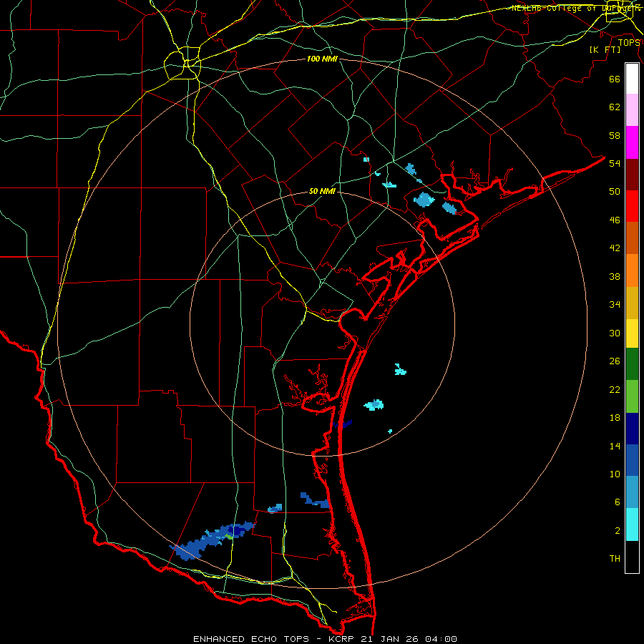Viewport: 644px width, 644px height.
Task: Click the legend value 54
Action: [615, 163]
